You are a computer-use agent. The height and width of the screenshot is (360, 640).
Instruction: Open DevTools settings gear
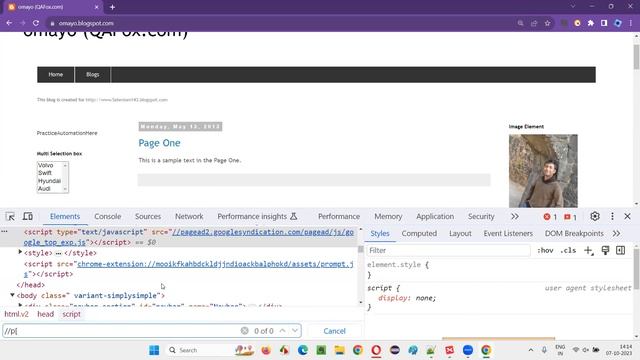(x=595, y=216)
